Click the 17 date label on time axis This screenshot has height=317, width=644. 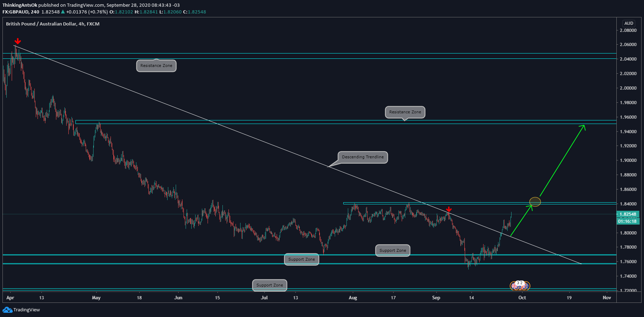(393, 298)
